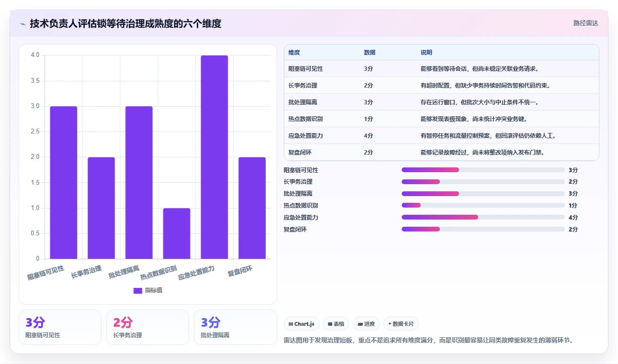Click the 应急处置能力 label in progress list

click(301, 218)
